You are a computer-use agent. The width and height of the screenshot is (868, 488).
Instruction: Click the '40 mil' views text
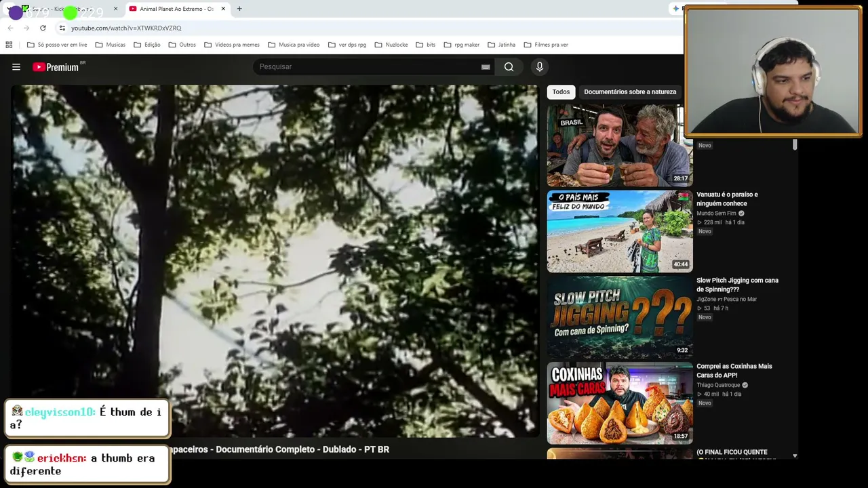[711, 394]
